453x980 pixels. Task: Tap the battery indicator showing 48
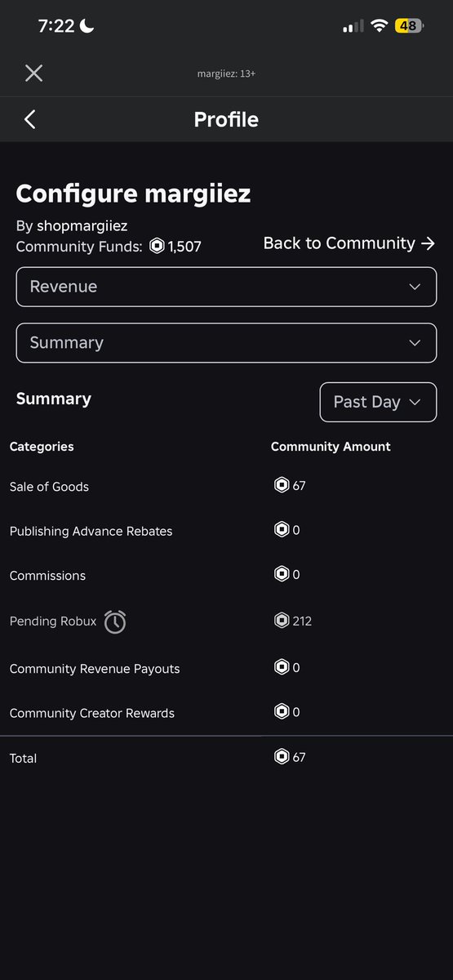(409, 26)
